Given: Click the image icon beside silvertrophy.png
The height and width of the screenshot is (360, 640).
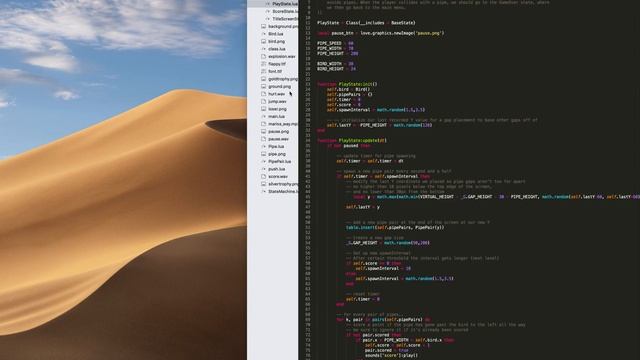Looking at the screenshot, I should pyautogui.click(x=264, y=184).
